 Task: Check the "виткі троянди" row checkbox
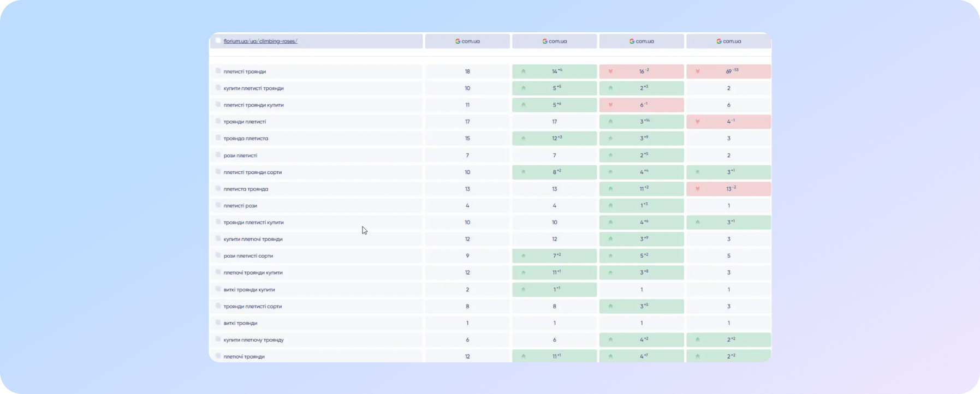tap(218, 323)
